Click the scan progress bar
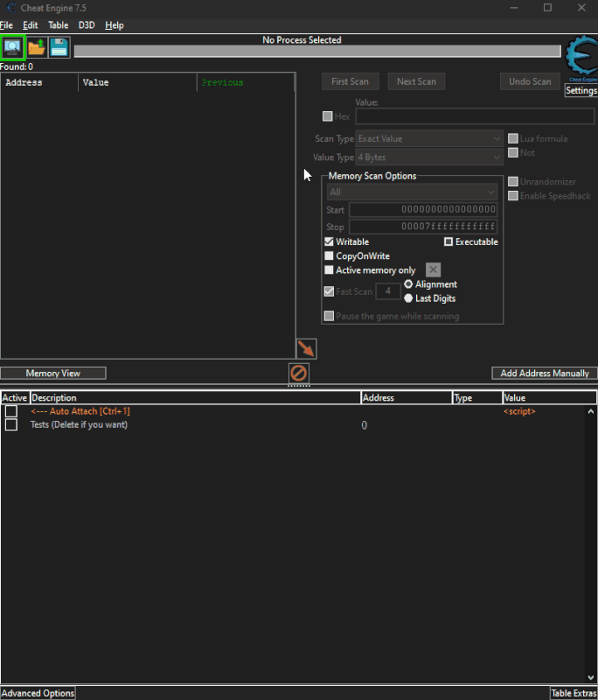This screenshot has height=700, width=598. tap(317, 52)
